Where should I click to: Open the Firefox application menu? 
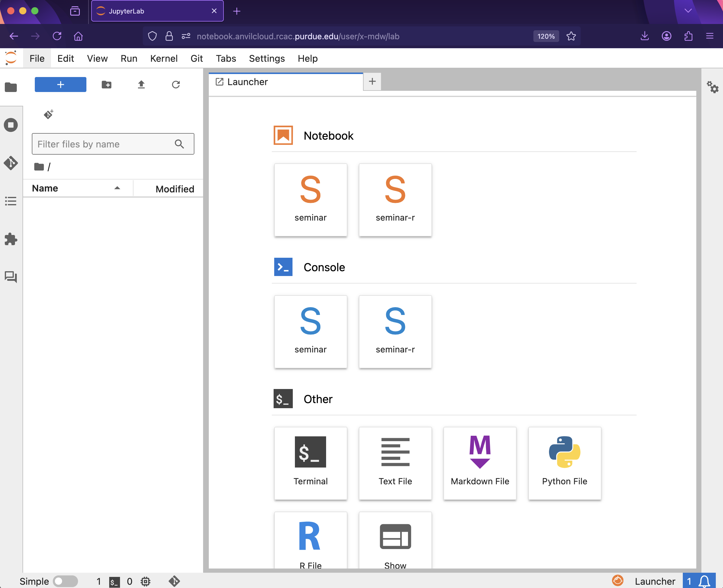coord(710,36)
